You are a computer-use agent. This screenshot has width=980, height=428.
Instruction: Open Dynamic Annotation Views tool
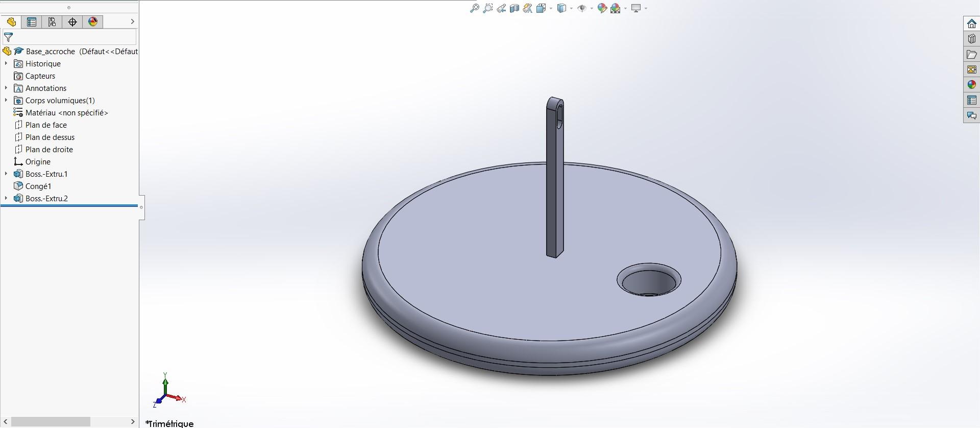528,8
